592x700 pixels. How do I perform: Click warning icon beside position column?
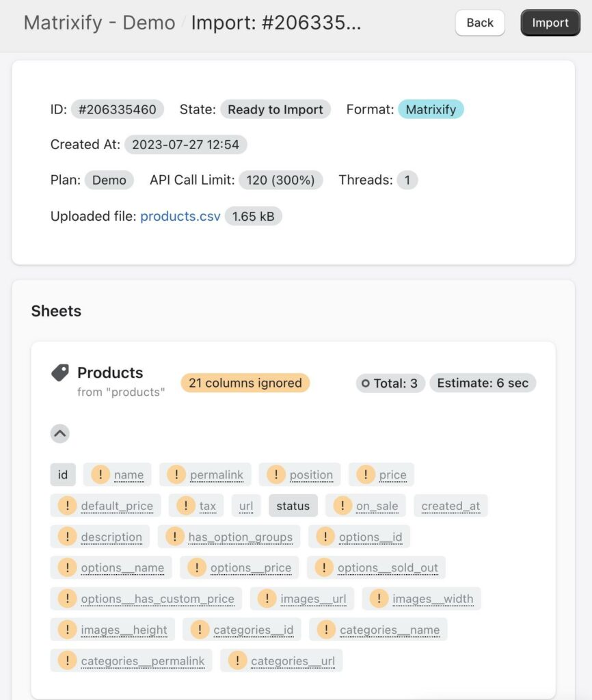click(276, 474)
